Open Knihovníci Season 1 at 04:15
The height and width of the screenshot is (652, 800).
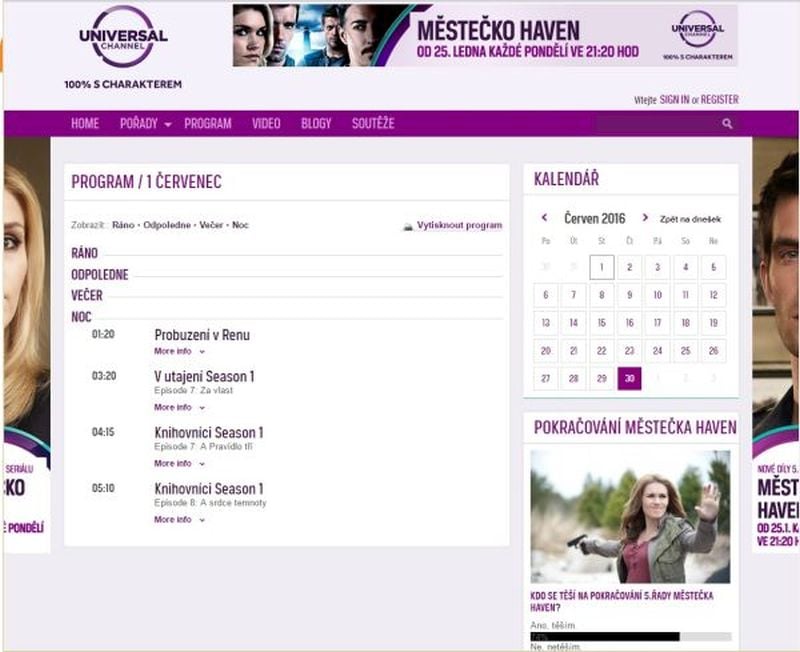(209, 433)
